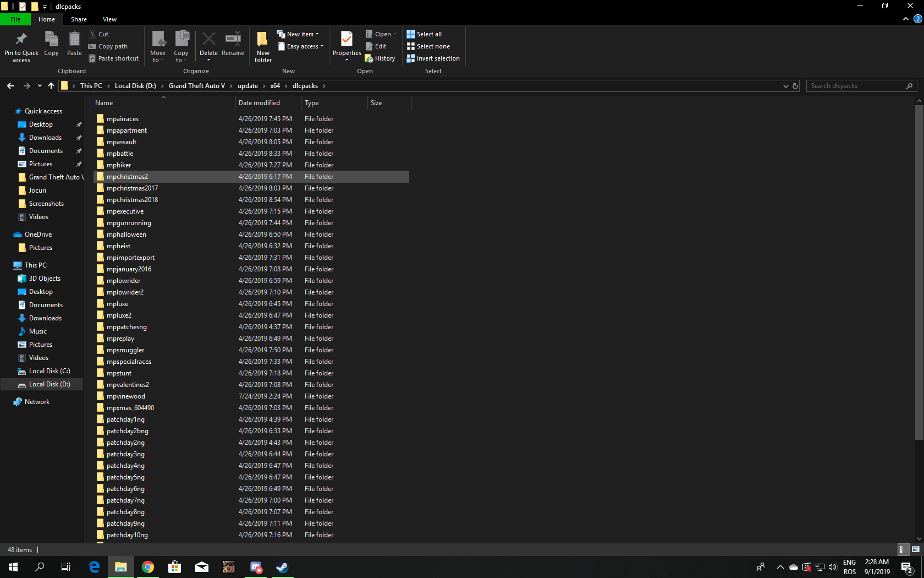
Task: Create a New folder from the ribbon
Action: coord(262,46)
